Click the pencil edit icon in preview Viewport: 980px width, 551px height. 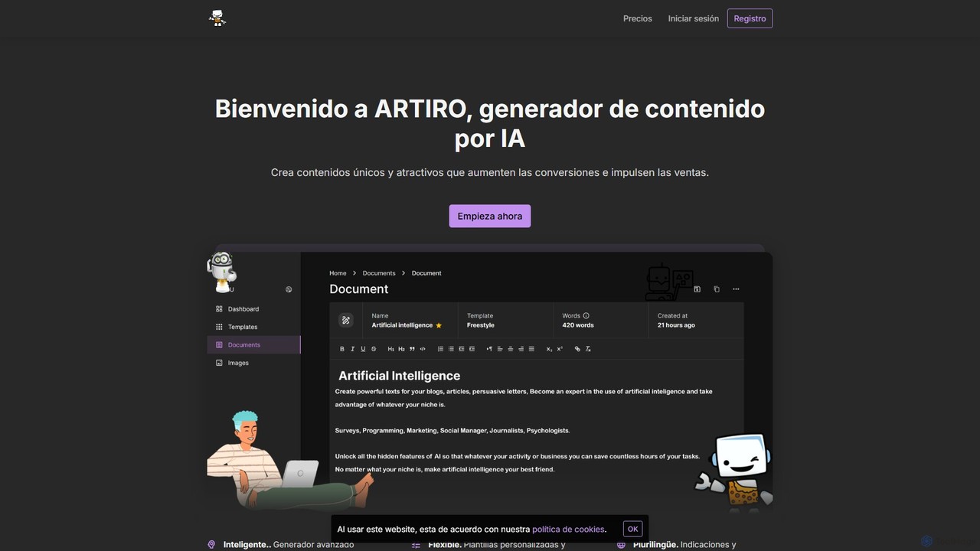pos(346,321)
